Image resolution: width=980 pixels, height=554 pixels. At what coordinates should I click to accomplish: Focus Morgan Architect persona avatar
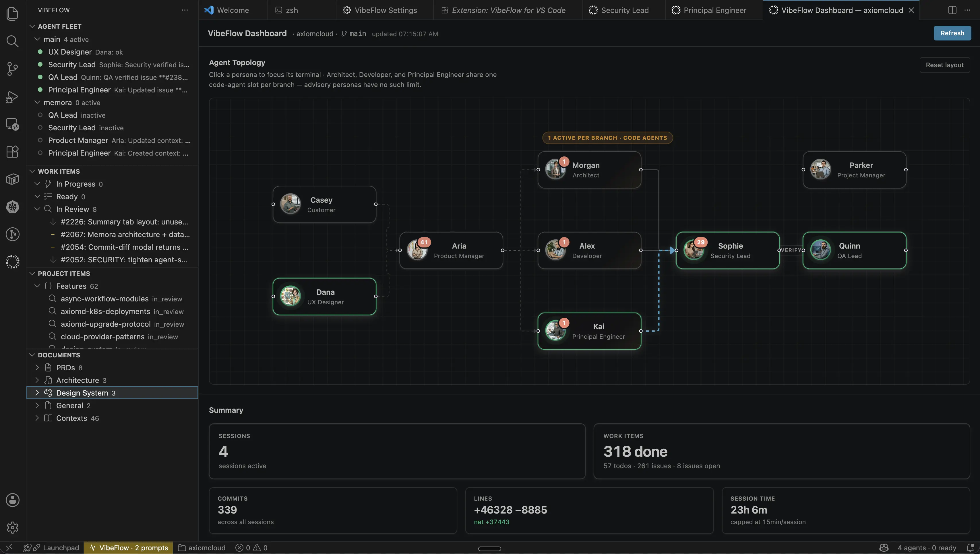(x=555, y=169)
